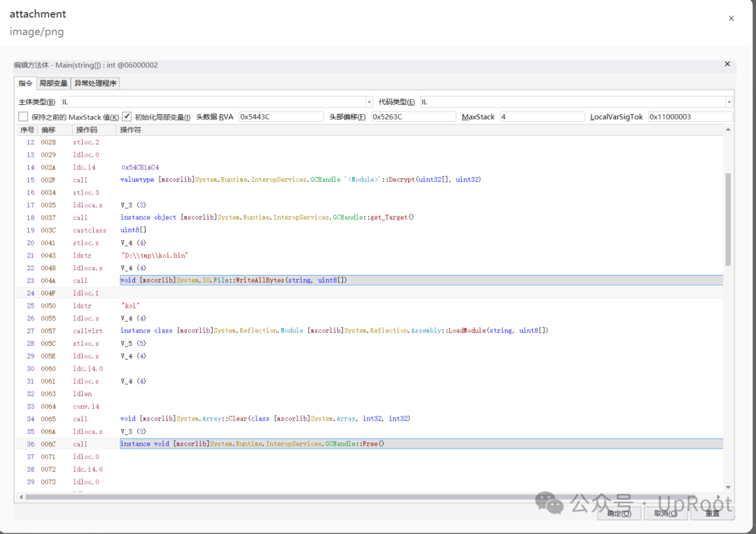The image size is (756, 534).
Task: Click the 序号 column header
Action: tap(27, 129)
